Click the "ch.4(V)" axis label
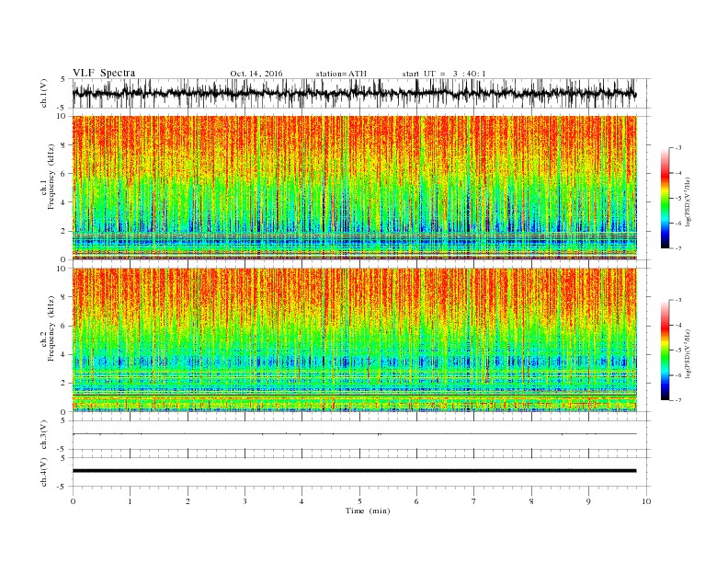Image resolution: width=728 pixels, height=563 pixels. (43, 472)
